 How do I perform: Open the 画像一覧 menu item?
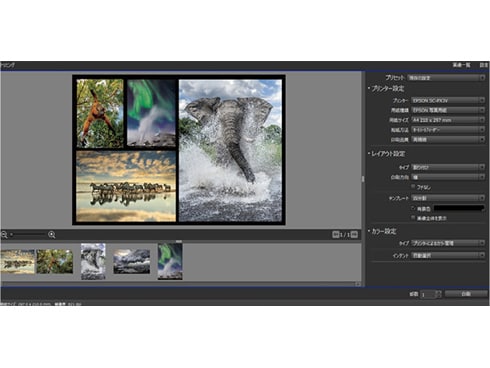coord(461,65)
